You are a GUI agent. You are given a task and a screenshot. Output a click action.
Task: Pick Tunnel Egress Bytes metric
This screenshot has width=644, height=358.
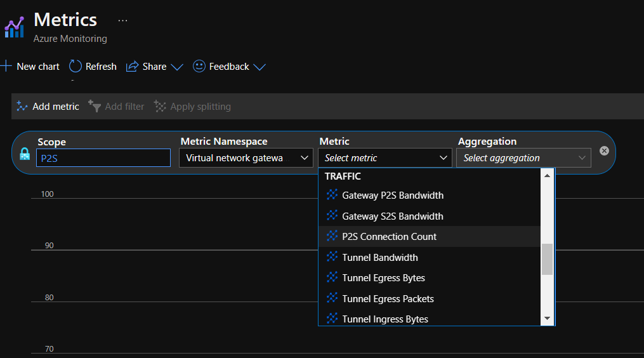pyautogui.click(x=429, y=278)
